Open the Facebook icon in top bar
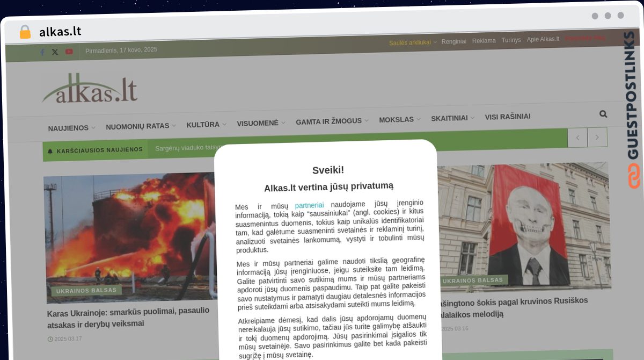644x360 pixels. click(42, 52)
